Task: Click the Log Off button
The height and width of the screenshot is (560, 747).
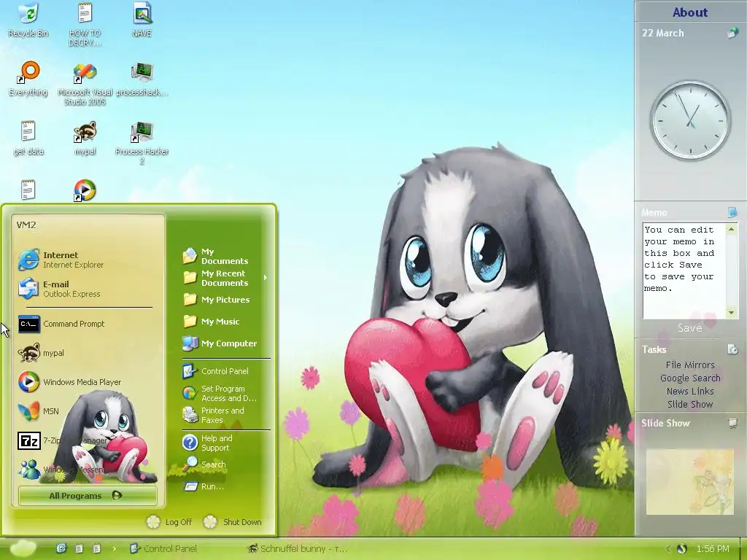Action: [169, 522]
